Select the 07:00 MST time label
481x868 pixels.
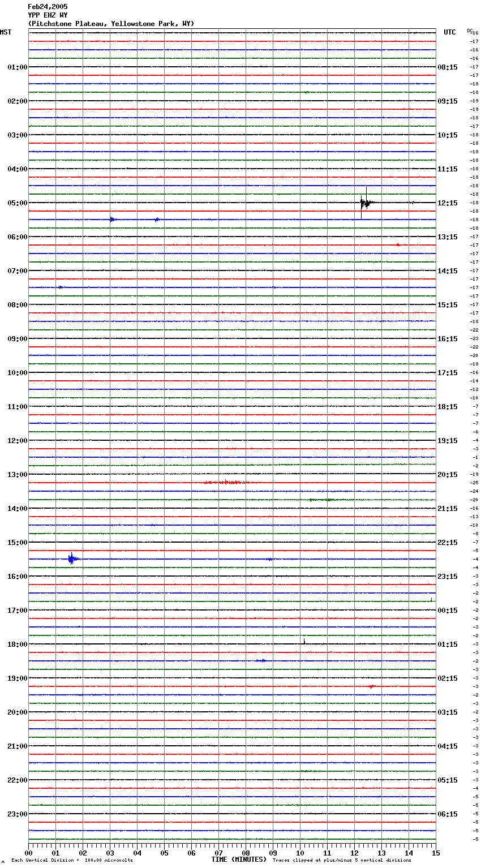[18, 271]
